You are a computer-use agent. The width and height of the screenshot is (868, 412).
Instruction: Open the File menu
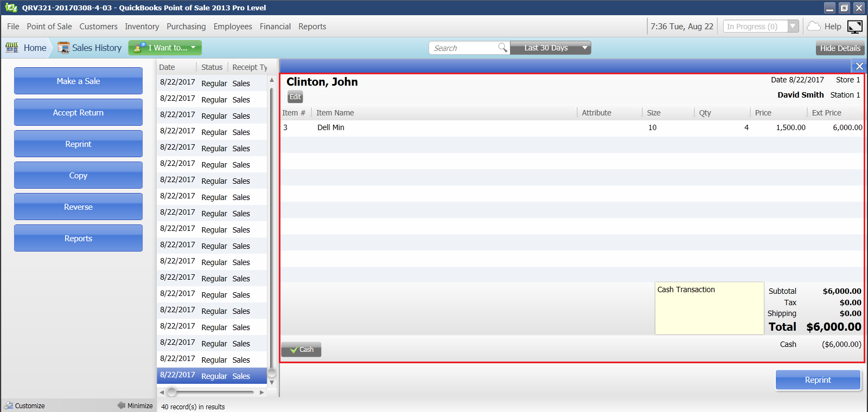13,26
